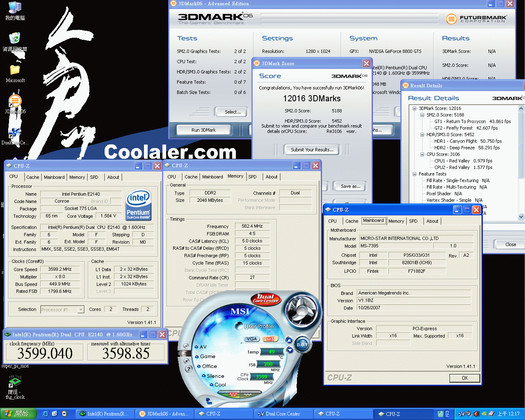Click Run 3DMark button

(203, 130)
